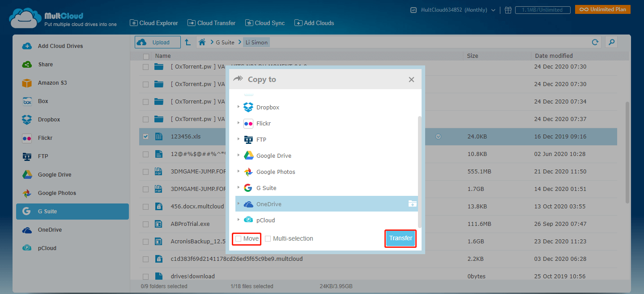
Task: Click the Li Simon breadcrumb
Action: 256,43
